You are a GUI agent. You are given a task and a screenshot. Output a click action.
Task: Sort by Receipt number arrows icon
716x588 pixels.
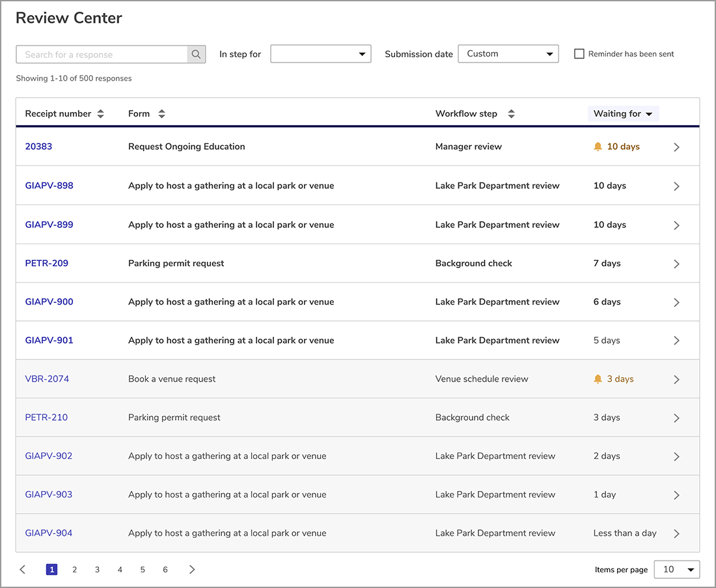(x=100, y=114)
